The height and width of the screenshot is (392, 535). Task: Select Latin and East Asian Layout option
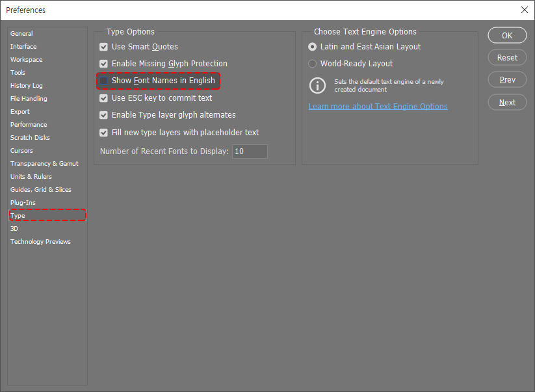(x=312, y=47)
